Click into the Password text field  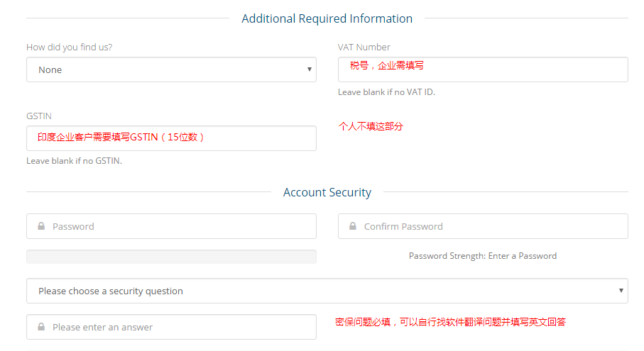click(171, 226)
